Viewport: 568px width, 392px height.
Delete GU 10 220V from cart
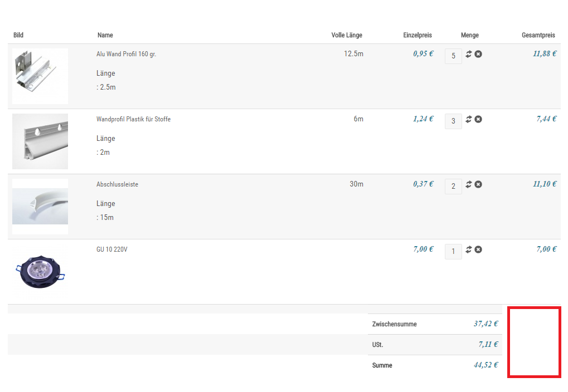tap(478, 249)
